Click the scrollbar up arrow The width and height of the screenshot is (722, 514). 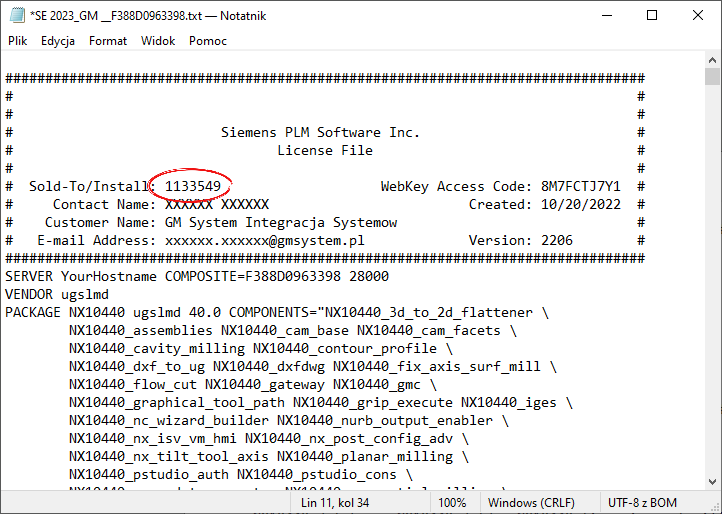[712, 60]
